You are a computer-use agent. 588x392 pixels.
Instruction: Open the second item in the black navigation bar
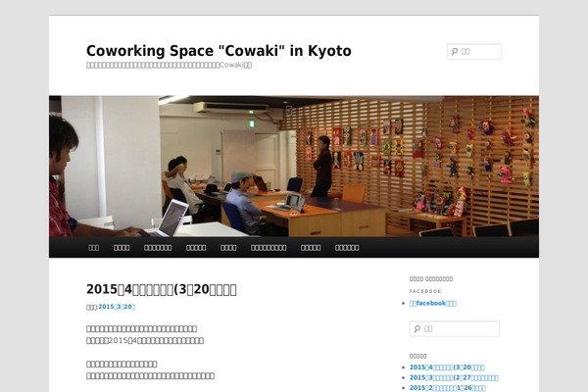pos(122,248)
